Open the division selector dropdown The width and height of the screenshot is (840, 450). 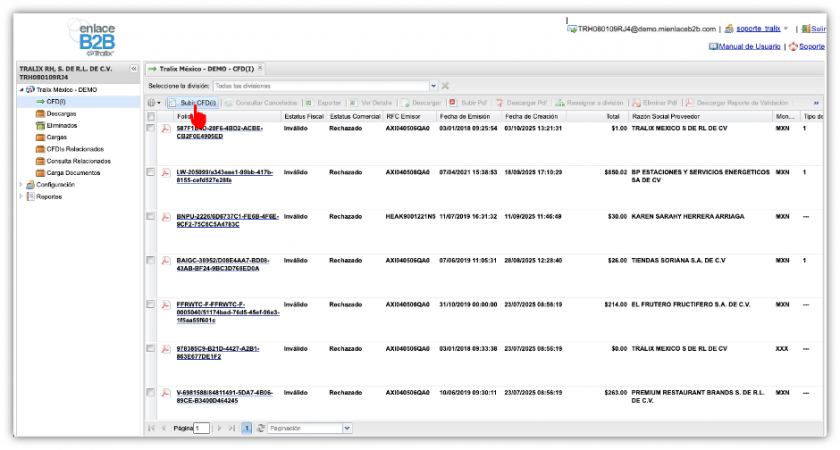pyautogui.click(x=432, y=86)
